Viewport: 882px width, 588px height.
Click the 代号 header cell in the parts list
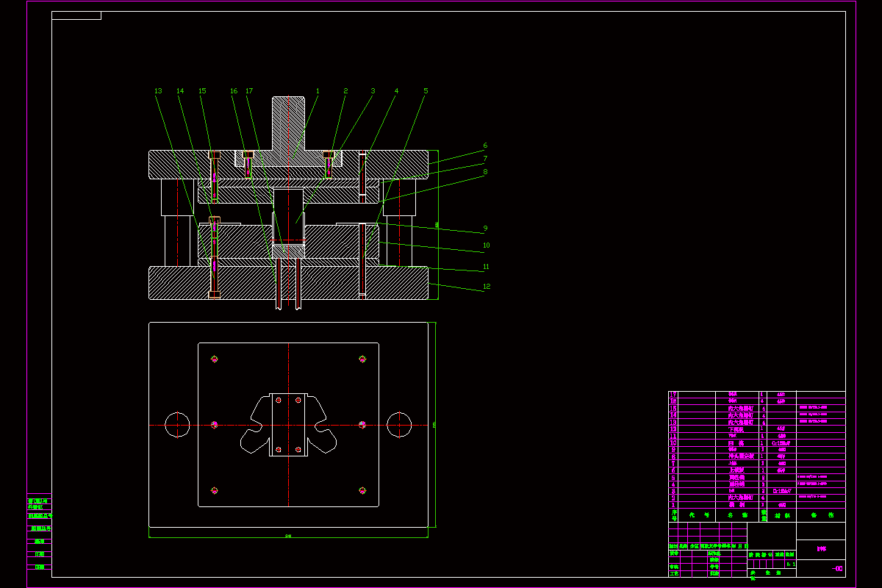pos(697,515)
